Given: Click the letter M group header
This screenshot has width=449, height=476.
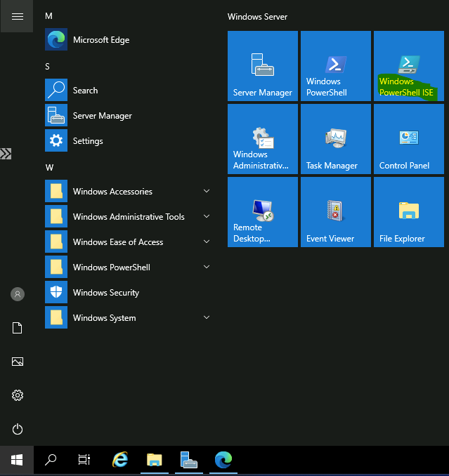Looking at the screenshot, I should [x=48, y=15].
